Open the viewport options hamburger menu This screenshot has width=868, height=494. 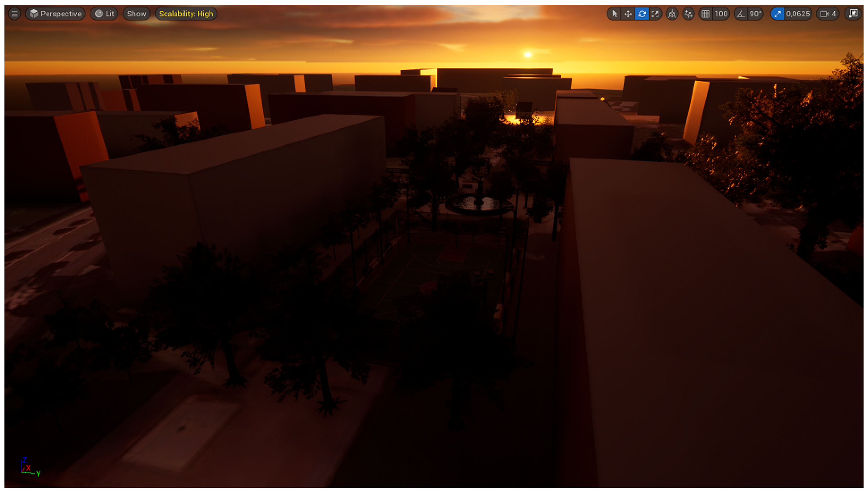[14, 14]
